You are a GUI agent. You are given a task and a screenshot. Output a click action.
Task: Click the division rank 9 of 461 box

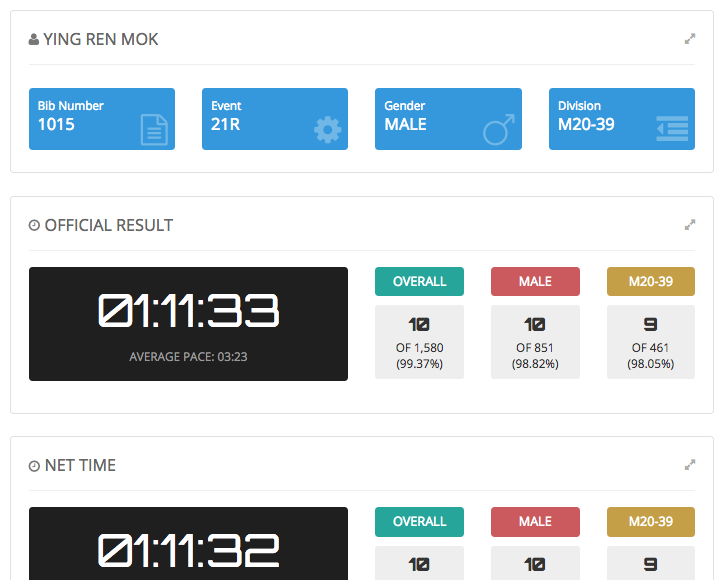click(x=650, y=342)
